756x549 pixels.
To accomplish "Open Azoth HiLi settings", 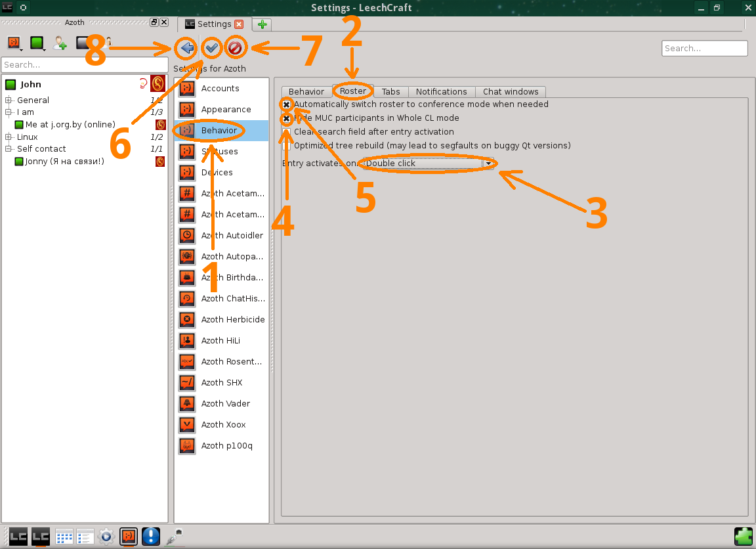I will [221, 341].
